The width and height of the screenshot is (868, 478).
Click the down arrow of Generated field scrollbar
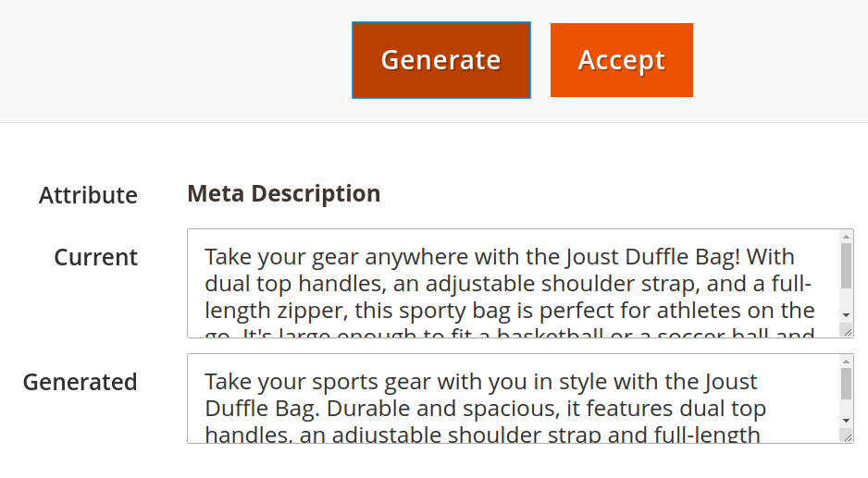pos(846,421)
